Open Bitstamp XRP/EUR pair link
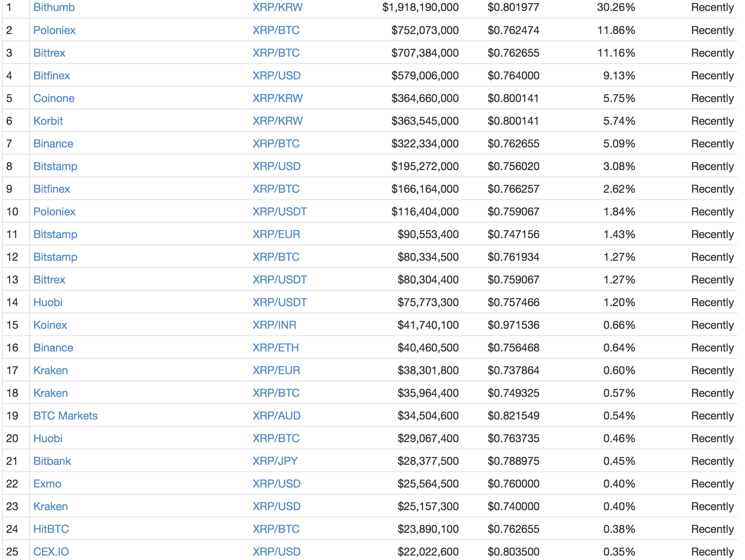 point(276,234)
